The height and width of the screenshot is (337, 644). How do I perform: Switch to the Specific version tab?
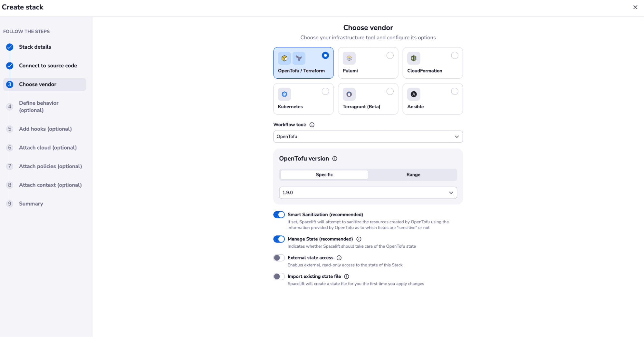(x=324, y=175)
